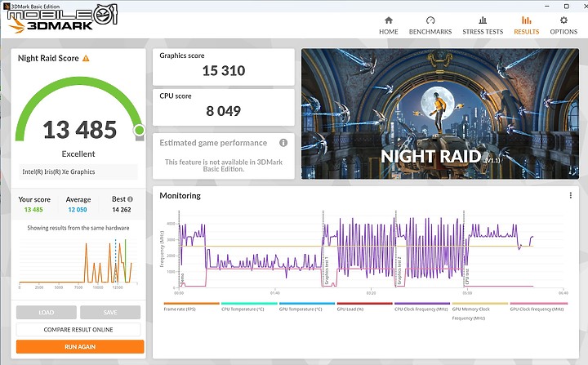Image resolution: width=588 pixels, height=365 pixels.
Task: Click the CPU score value 8 049
Action: (x=224, y=111)
